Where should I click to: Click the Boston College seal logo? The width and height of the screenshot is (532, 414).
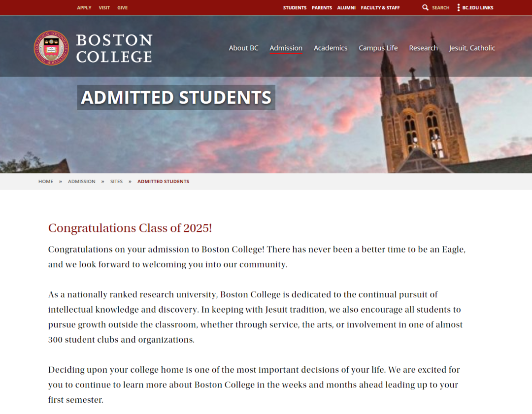(51, 48)
